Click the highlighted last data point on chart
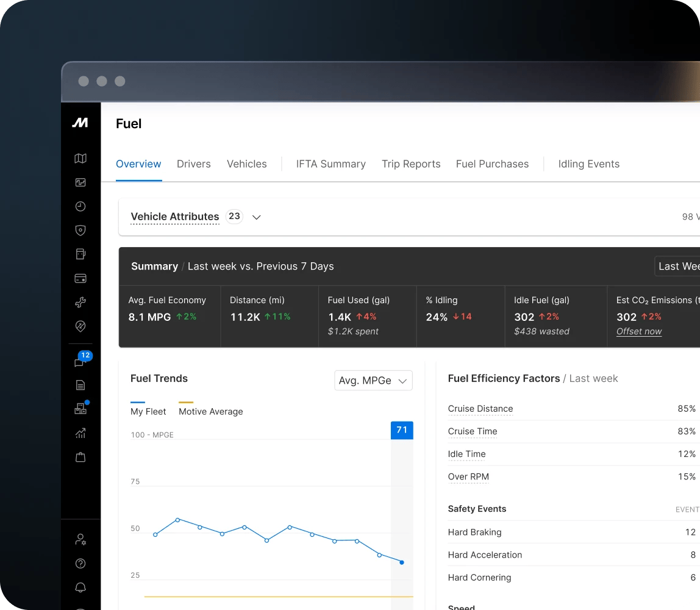700x610 pixels. 402,562
